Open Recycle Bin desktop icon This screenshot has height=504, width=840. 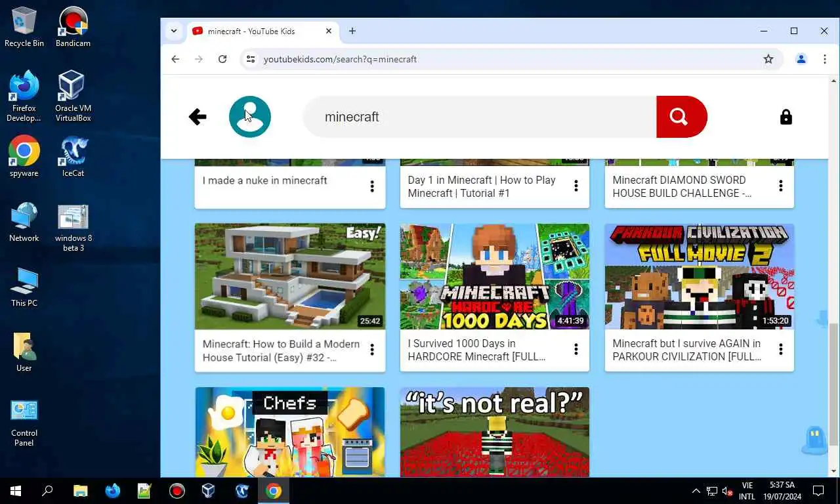pos(24,27)
